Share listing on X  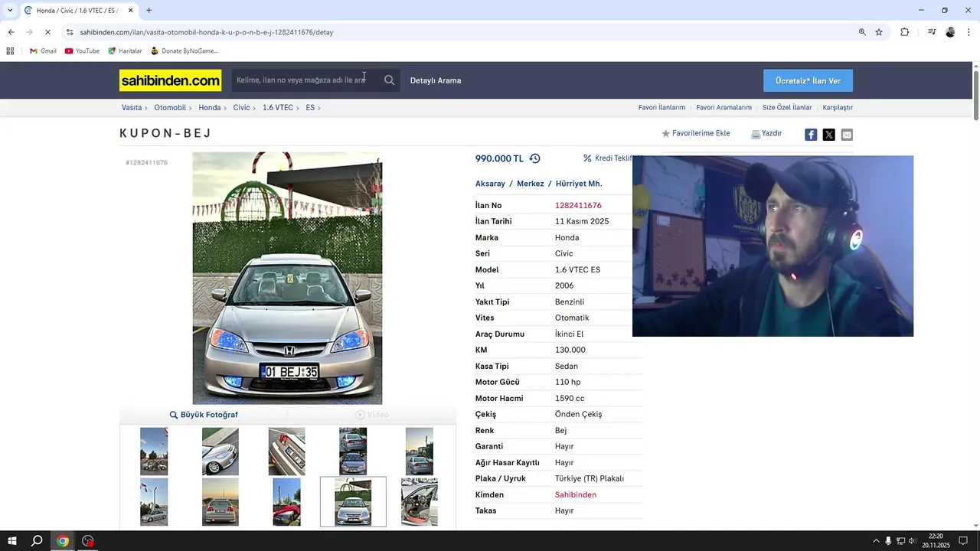click(829, 135)
